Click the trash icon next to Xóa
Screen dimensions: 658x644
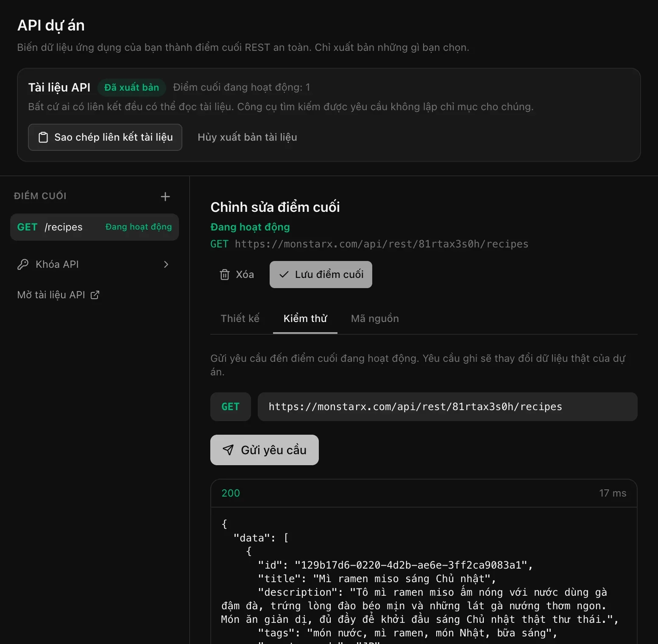225,275
